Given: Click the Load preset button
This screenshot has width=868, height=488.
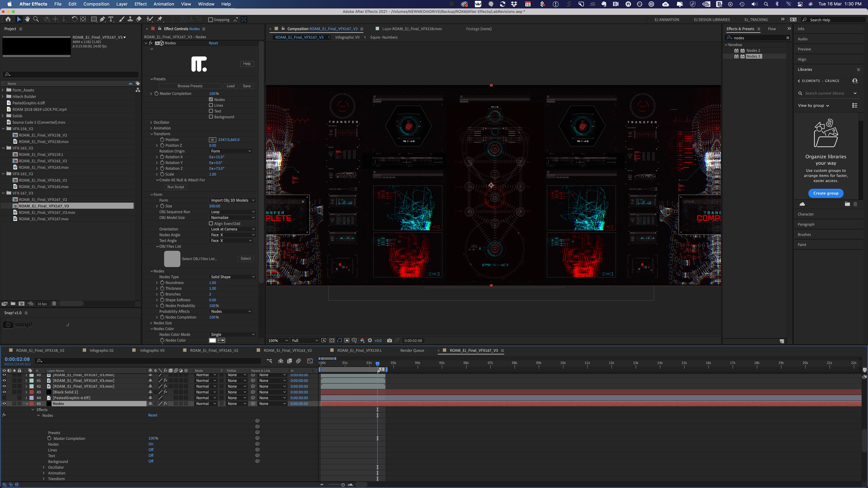Looking at the screenshot, I should coord(231,86).
